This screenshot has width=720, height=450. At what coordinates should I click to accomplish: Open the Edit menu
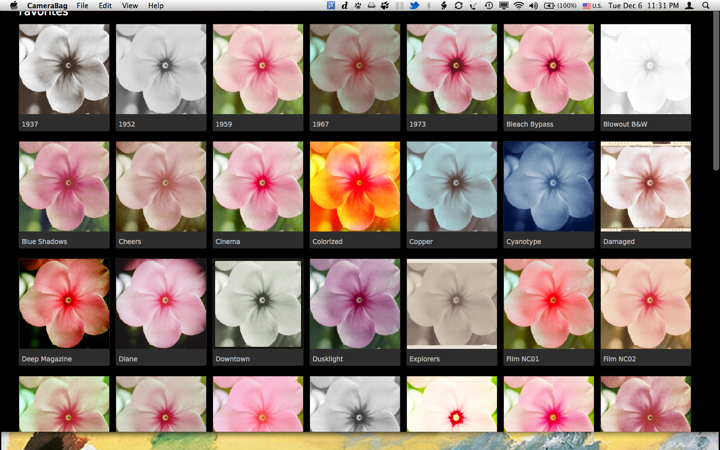coord(105,6)
